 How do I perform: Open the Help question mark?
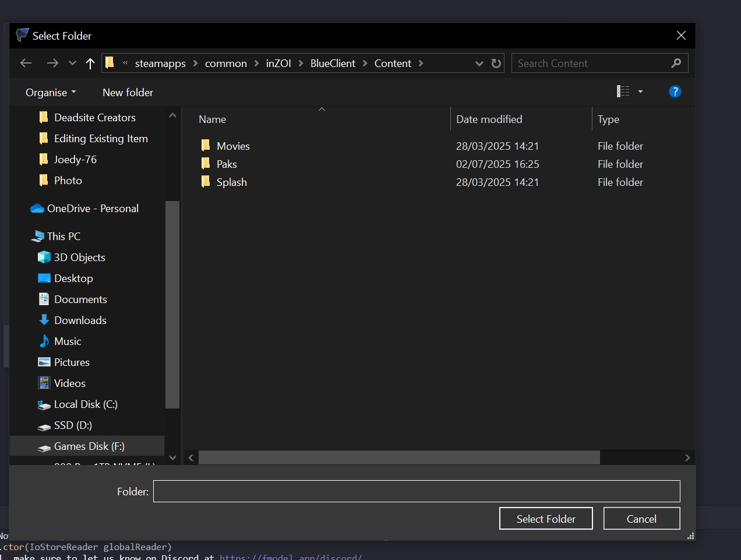click(x=675, y=91)
